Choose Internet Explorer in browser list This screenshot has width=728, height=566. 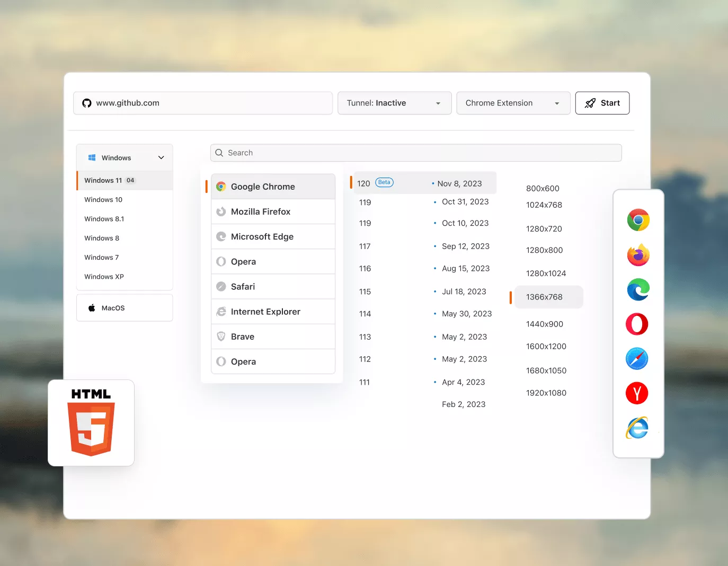(x=273, y=312)
